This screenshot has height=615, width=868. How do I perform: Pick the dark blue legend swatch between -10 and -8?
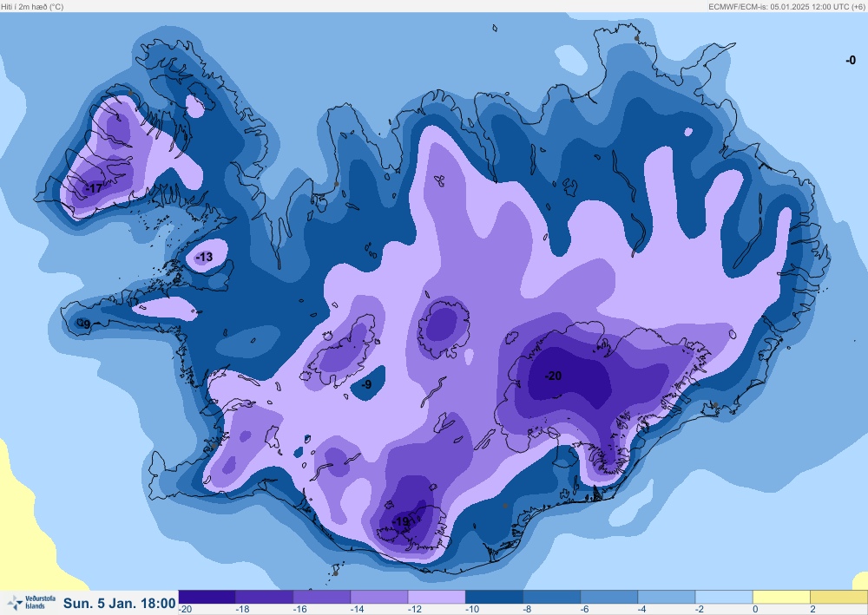(495, 597)
